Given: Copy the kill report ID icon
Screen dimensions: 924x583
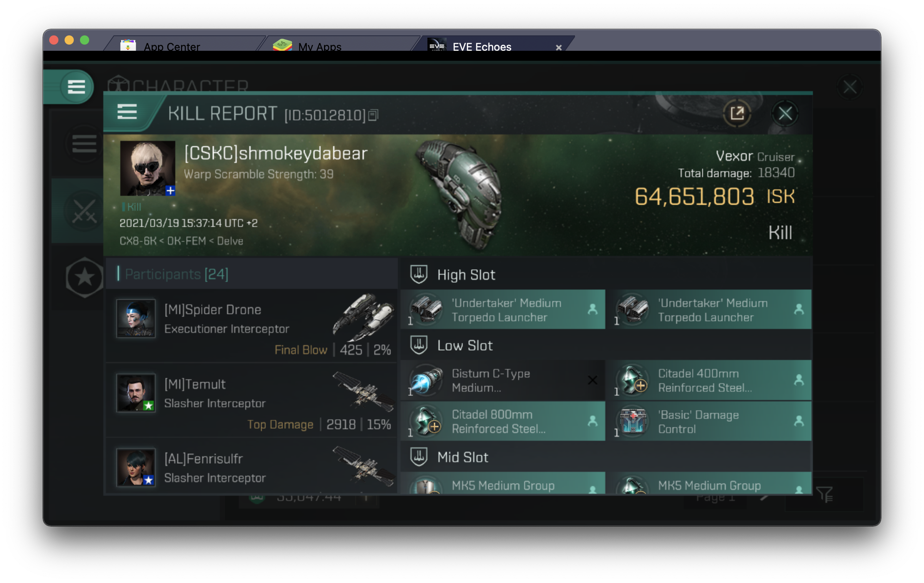Looking at the screenshot, I should tap(373, 115).
